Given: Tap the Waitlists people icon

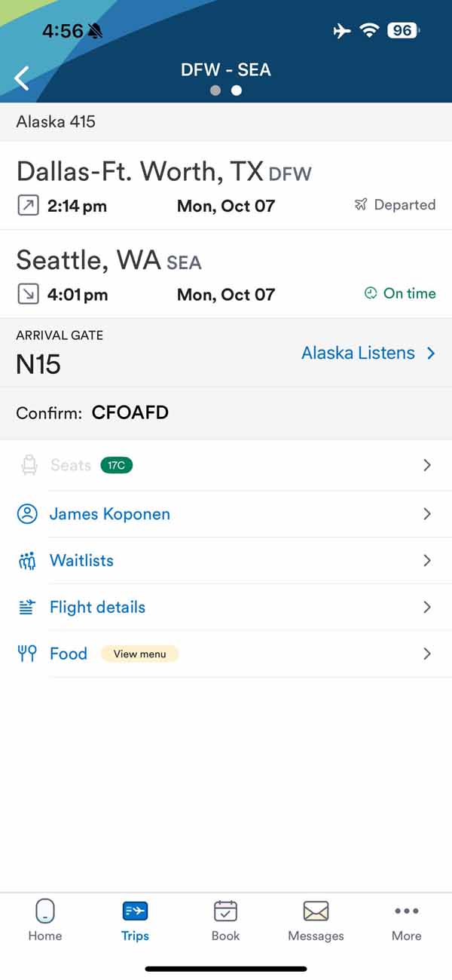Looking at the screenshot, I should tap(28, 561).
